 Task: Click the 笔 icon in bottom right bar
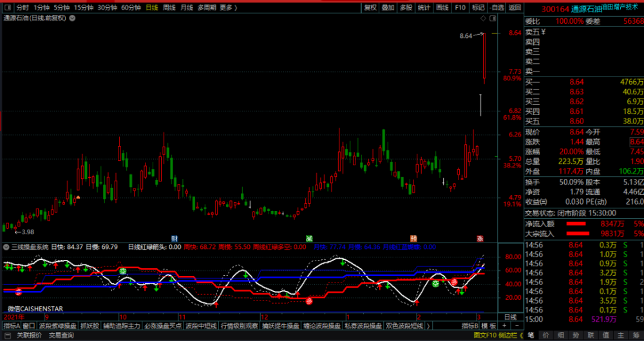[531, 335]
